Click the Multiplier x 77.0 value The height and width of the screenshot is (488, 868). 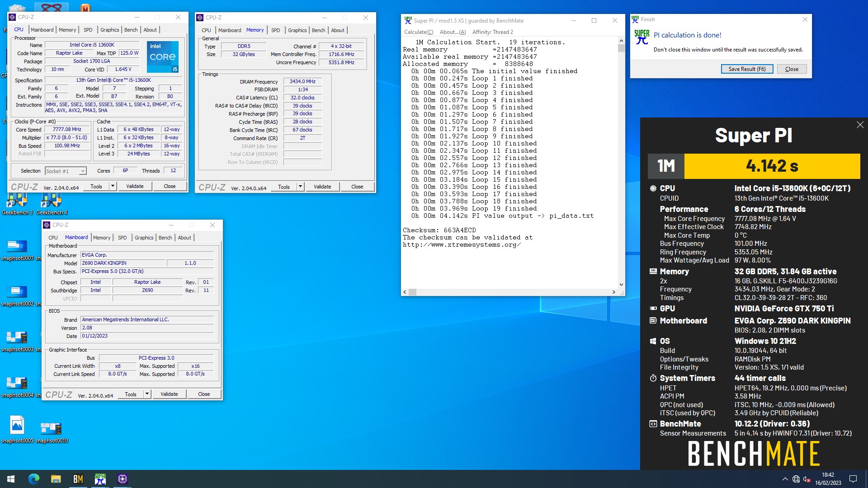tap(67, 137)
